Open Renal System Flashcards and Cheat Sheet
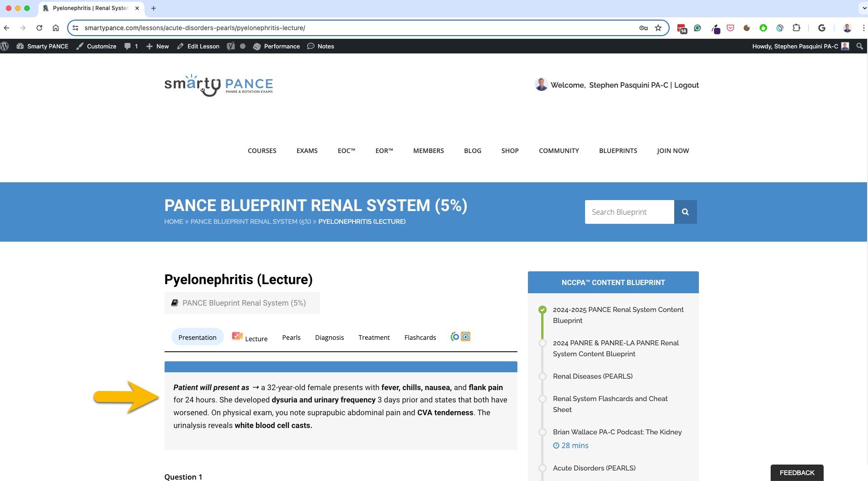This screenshot has width=868, height=481. 610,404
